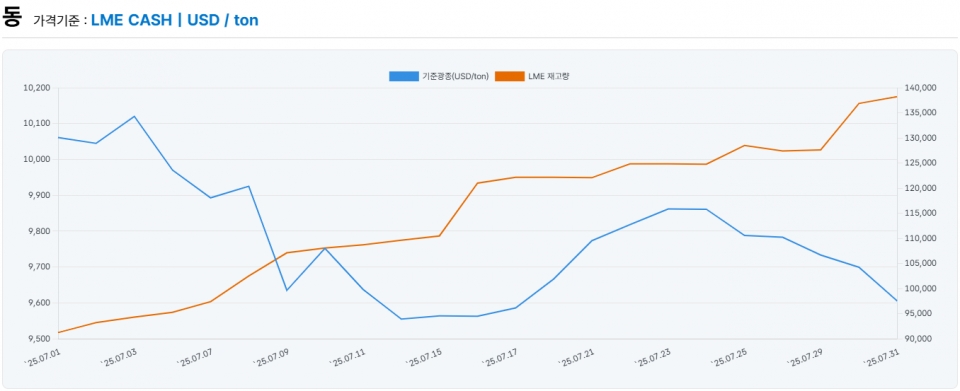Image resolution: width=960 pixels, height=391 pixels.
Task: Click the '9,900' left axis label
Action: [39, 195]
